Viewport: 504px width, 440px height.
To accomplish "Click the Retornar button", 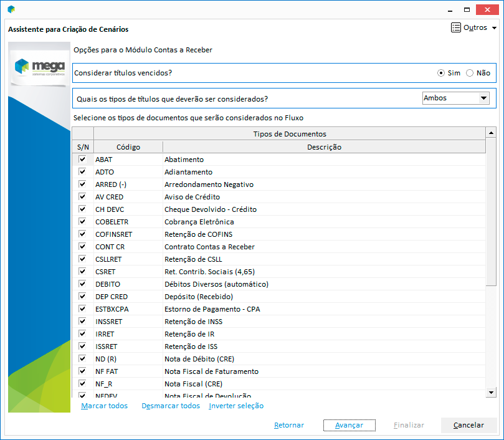I will pos(289,425).
